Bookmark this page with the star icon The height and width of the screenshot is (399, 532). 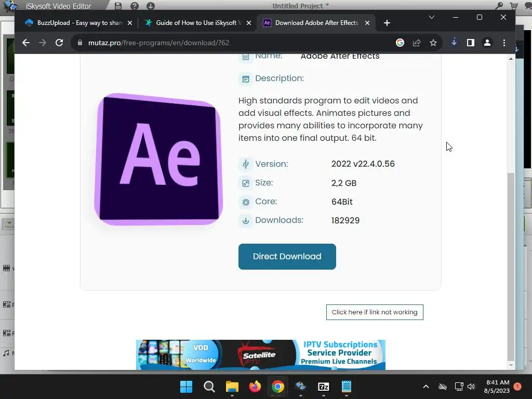(433, 43)
